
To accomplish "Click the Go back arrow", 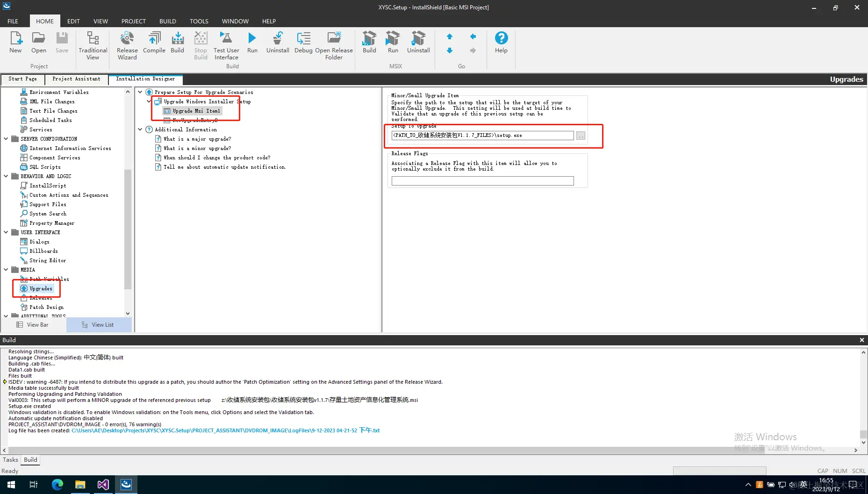I will (x=473, y=36).
